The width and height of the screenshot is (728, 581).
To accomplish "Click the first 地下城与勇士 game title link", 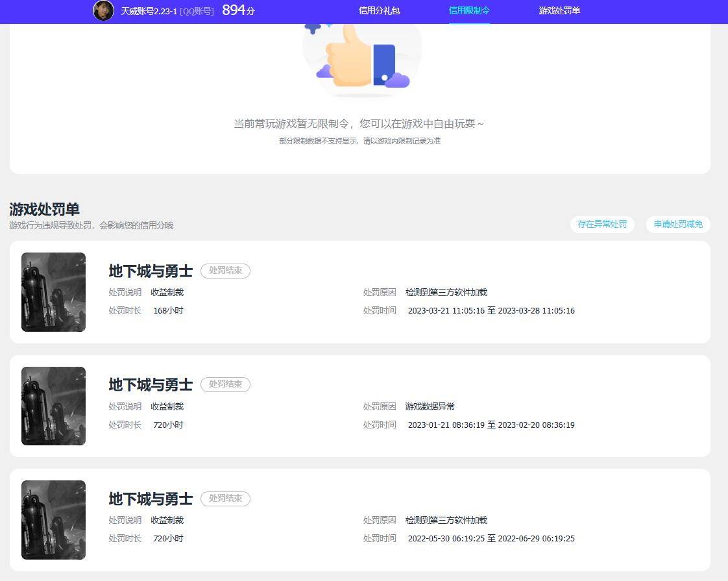I will [150, 271].
